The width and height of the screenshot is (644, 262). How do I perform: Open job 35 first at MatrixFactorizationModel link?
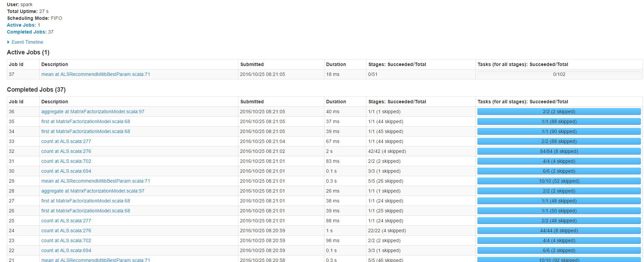coord(85,121)
